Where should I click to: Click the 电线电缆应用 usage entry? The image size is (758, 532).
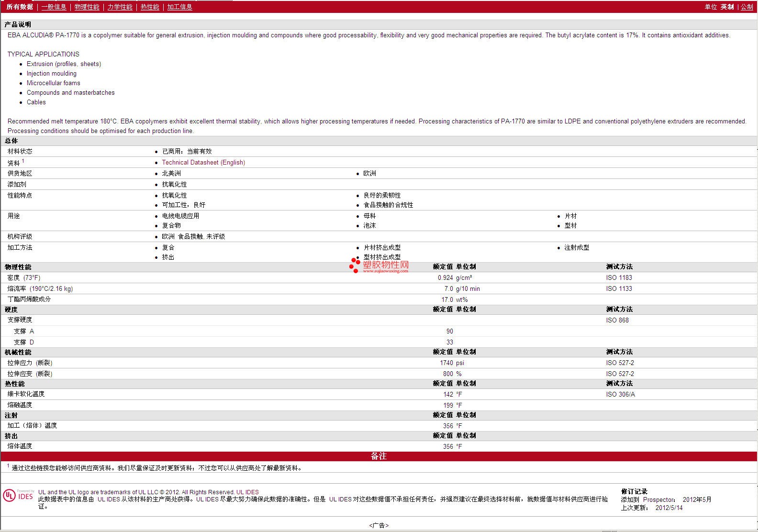click(x=180, y=216)
